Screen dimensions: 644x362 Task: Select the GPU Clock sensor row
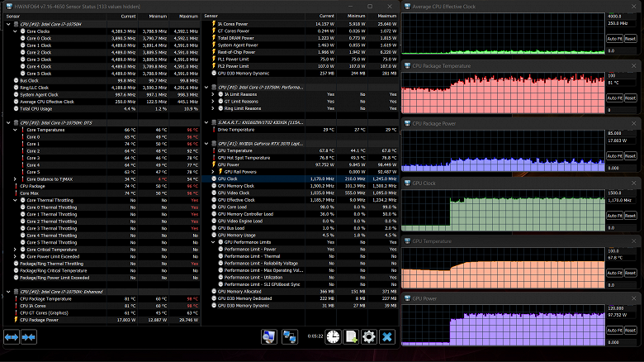tap(239, 178)
